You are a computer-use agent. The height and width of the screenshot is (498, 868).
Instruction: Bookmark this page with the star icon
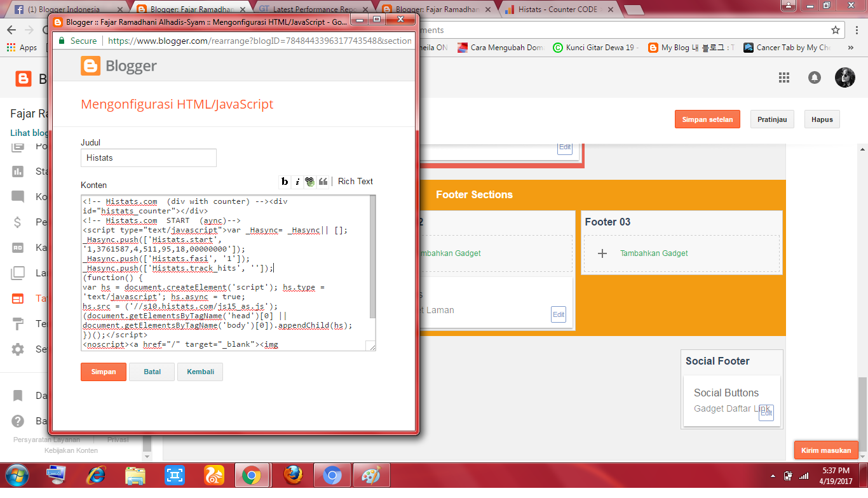(836, 30)
